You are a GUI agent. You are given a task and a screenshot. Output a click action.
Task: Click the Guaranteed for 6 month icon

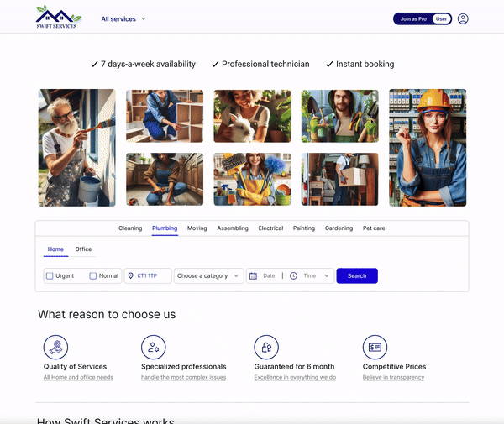pyautogui.click(x=266, y=347)
